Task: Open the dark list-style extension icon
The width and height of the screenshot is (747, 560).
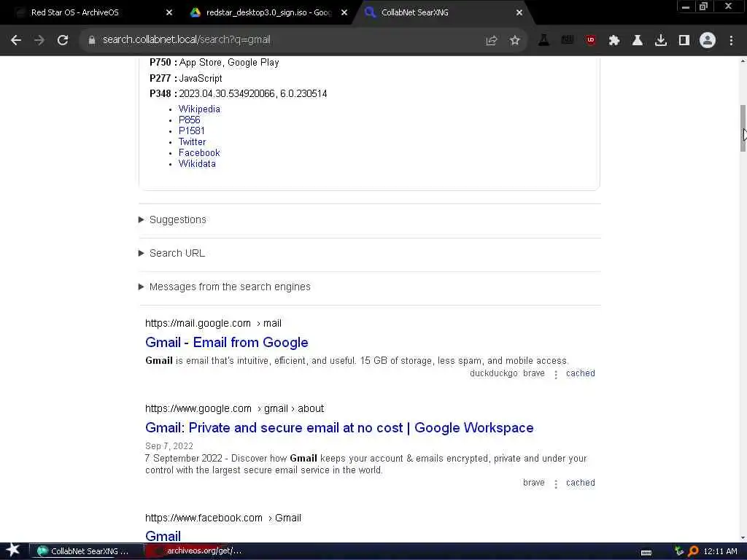Action: [567, 41]
